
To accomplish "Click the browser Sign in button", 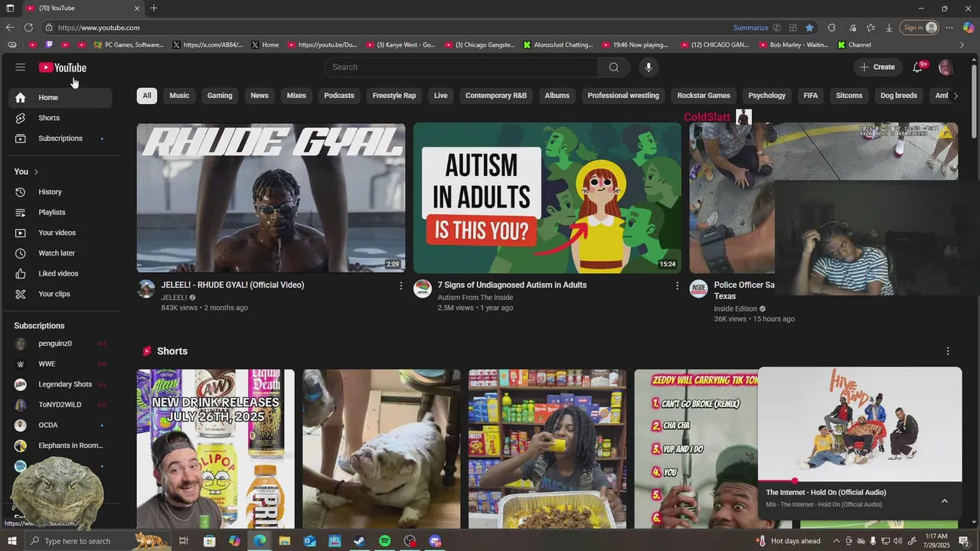I will pos(920,28).
